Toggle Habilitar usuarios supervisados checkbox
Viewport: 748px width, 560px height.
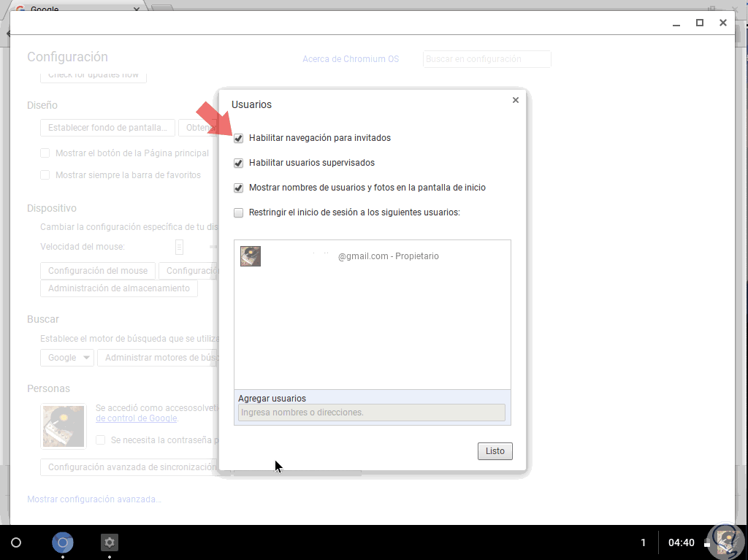coord(239,163)
